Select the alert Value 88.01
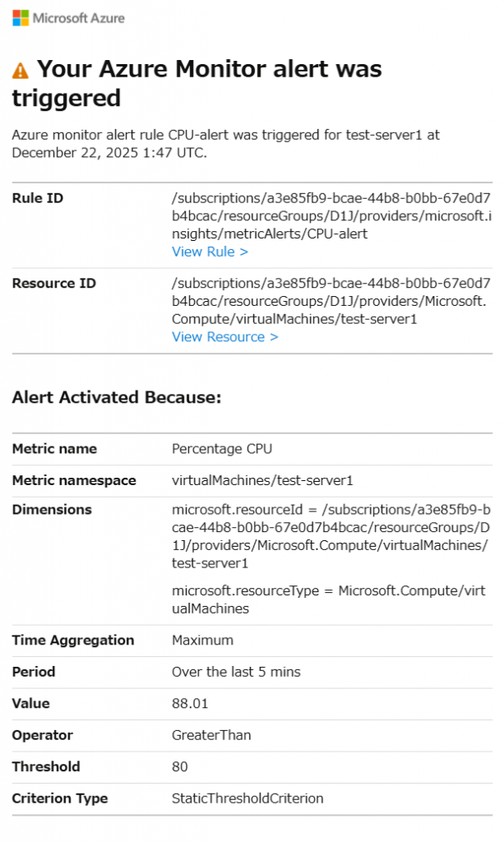This screenshot has height=842, width=504. (x=190, y=703)
